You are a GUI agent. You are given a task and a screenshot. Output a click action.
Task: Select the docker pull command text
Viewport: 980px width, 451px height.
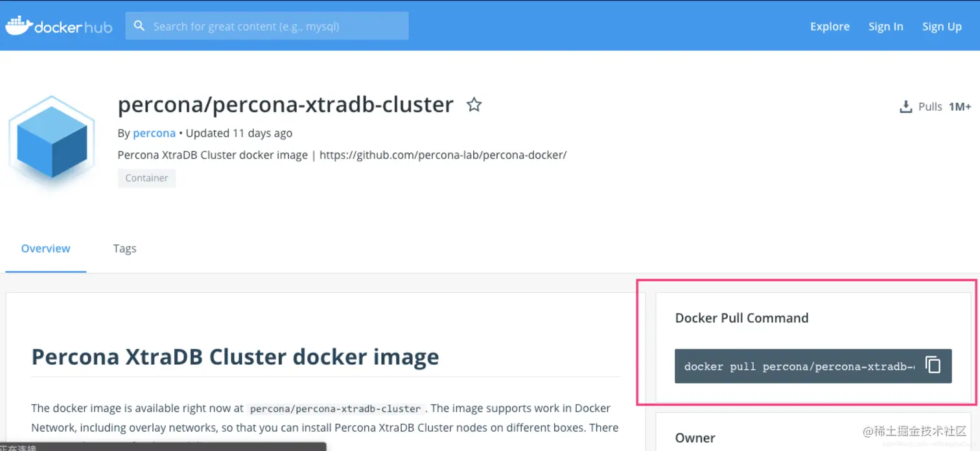pos(799,367)
